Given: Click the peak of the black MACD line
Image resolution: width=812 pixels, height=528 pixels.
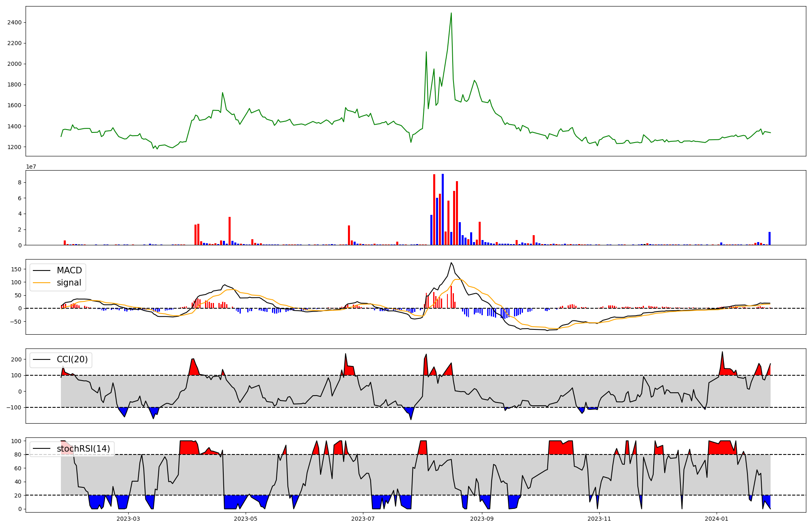Looking at the screenshot, I should click(x=451, y=263).
